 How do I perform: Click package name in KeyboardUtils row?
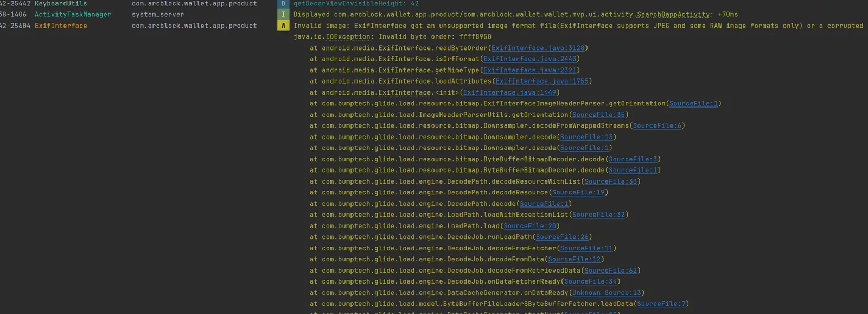click(194, 3)
